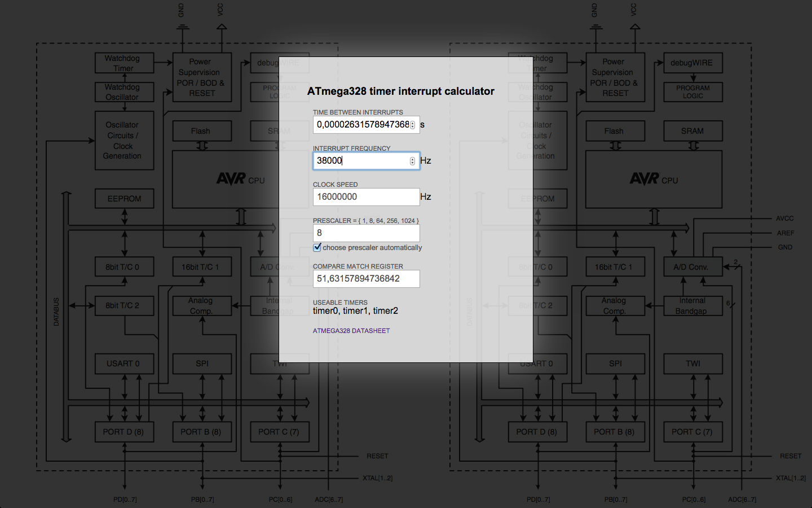The image size is (812, 508).
Task: Click the left diagram's 8bit T/C 0 block
Action: [124, 267]
